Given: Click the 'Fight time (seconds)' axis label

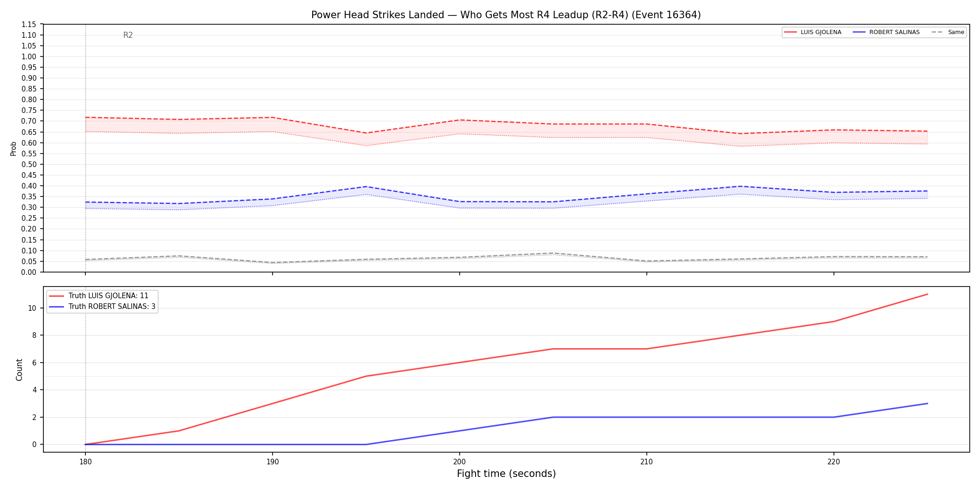Looking at the screenshot, I should 506,474.
